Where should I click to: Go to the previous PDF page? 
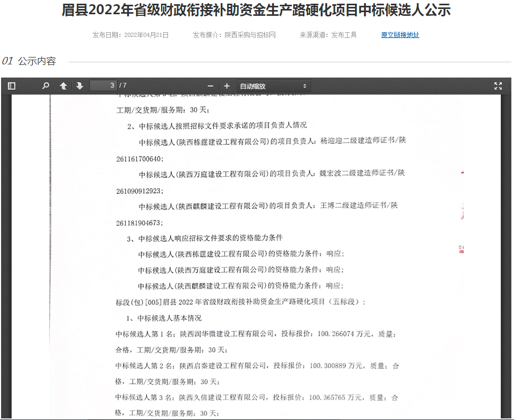tap(63, 86)
